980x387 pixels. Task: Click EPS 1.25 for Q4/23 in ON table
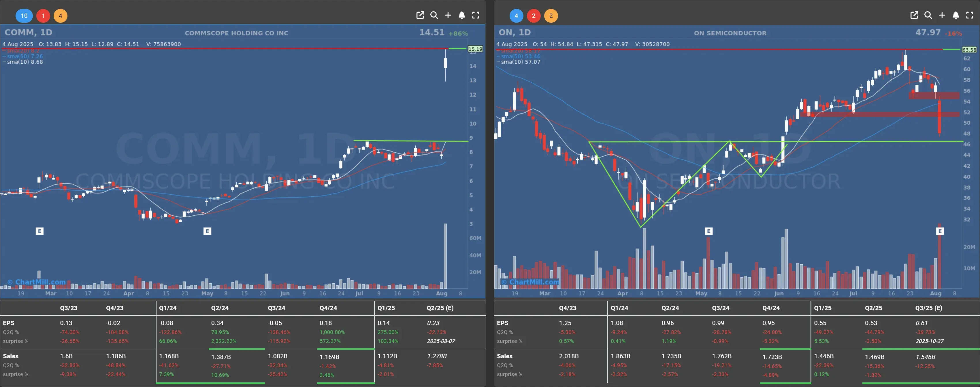click(x=565, y=323)
